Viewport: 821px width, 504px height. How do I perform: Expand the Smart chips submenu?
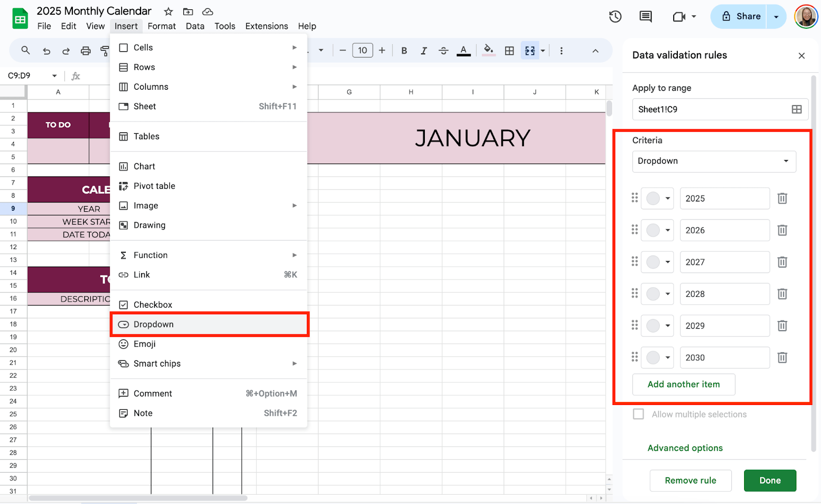click(x=157, y=364)
